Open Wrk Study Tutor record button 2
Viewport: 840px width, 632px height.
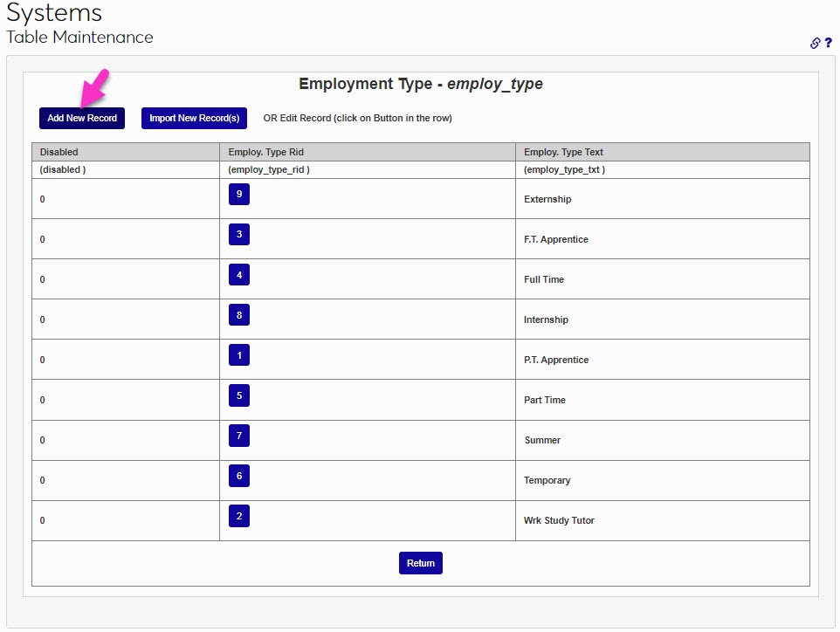[x=239, y=516]
